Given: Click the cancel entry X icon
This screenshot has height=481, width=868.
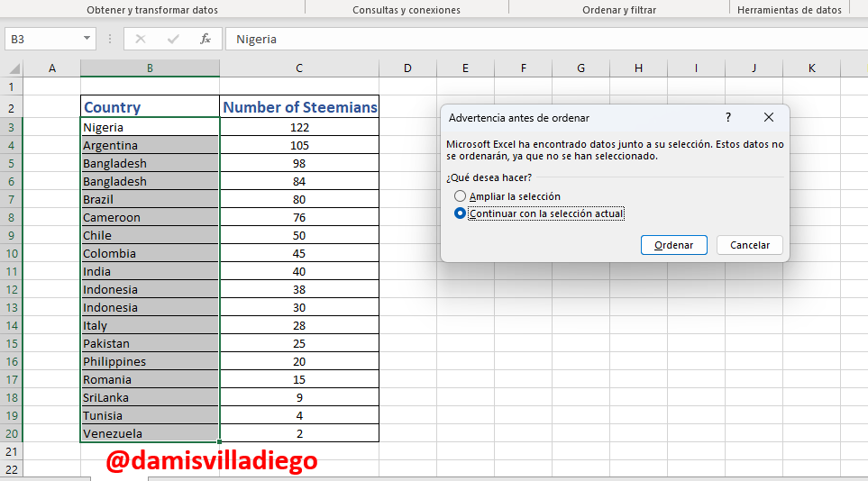Looking at the screenshot, I should (x=141, y=39).
